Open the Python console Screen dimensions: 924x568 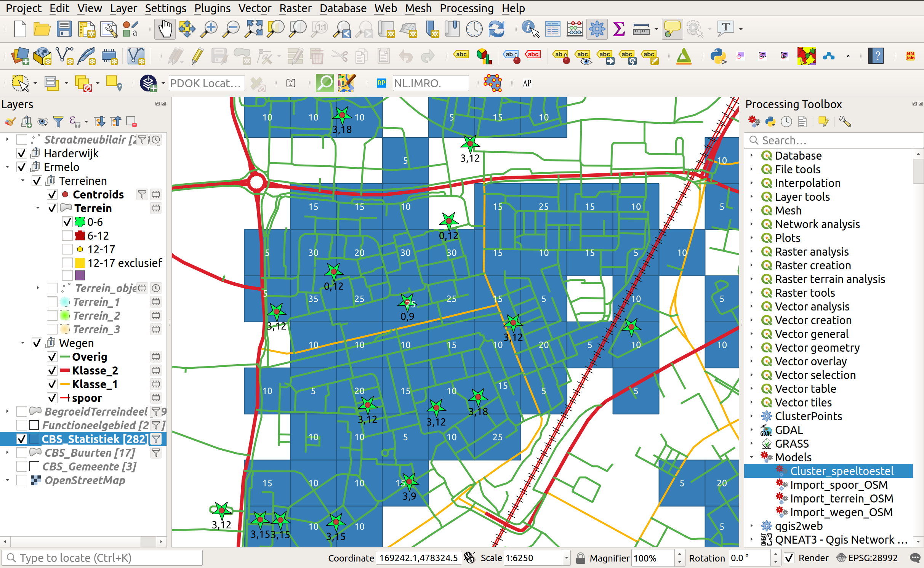click(718, 56)
